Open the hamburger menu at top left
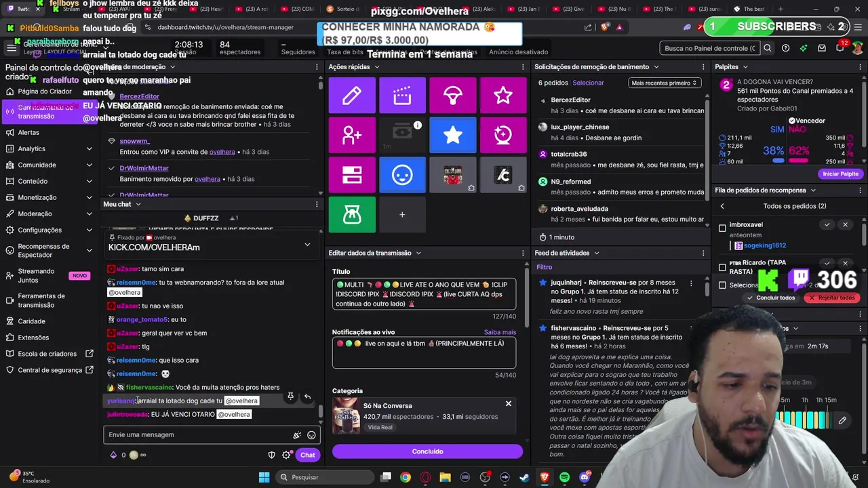This screenshot has height=488, width=868. coord(12,48)
